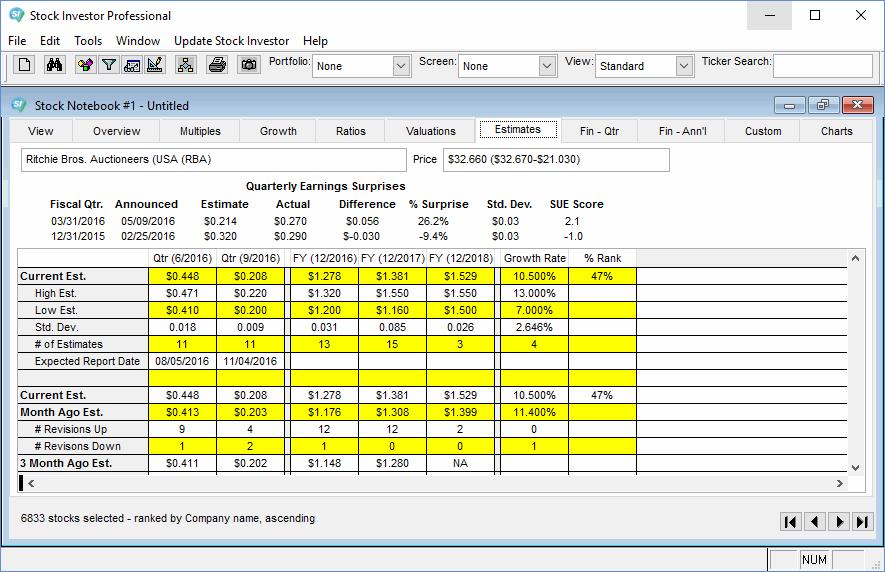Screen dimensions: 885x572
Task: Click the Announced date 02/25/2016
Action: [x=148, y=236]
